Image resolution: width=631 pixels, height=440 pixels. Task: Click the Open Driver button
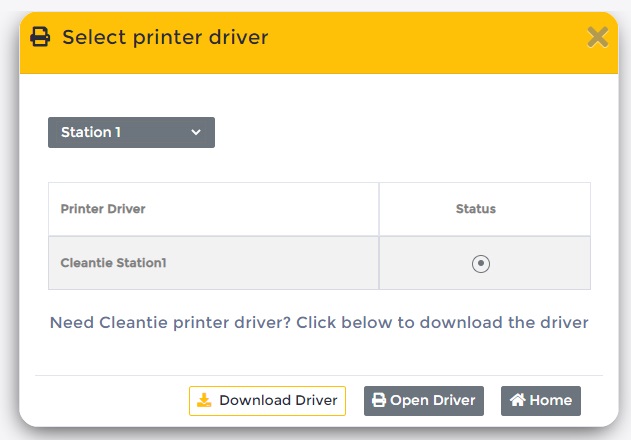424,401
